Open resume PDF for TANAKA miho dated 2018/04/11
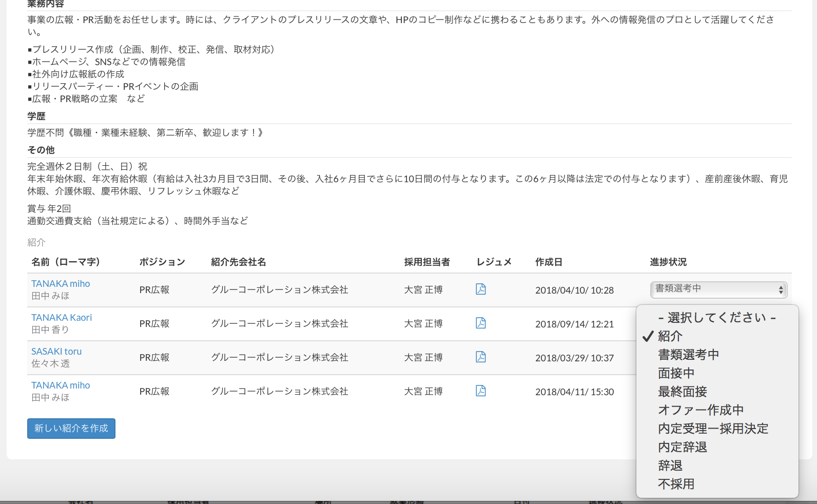Screen dimensions: 817x504 click(480, 391)
